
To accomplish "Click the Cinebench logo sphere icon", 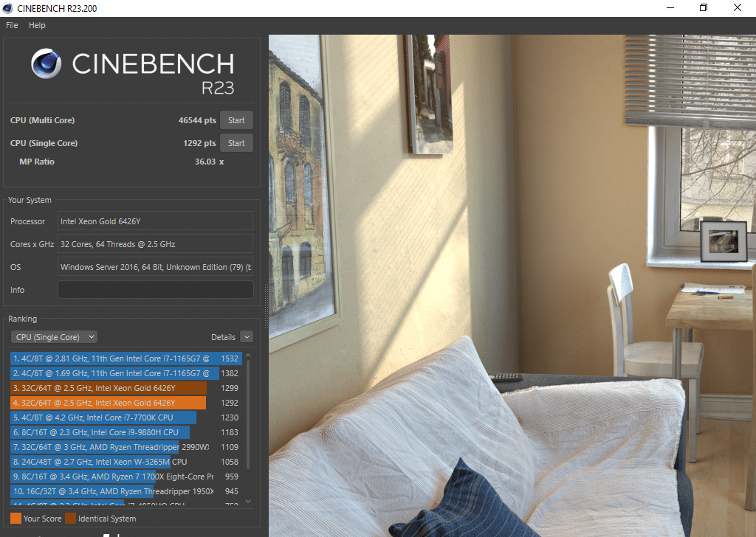I will [x=47, y=63].
